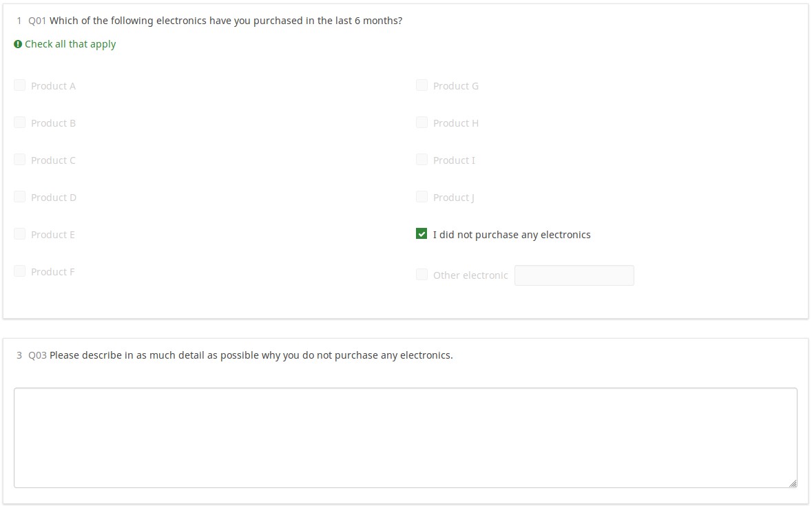Enable the Product D checkbox
The image size is (812, 506).
pyautogui.click(x=20, y=197)
